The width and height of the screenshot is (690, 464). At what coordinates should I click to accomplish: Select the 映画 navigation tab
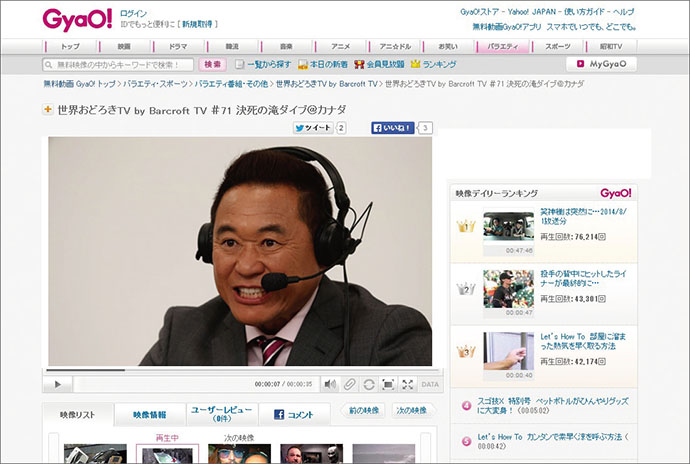pyautogui.click(x=125, y=46)
